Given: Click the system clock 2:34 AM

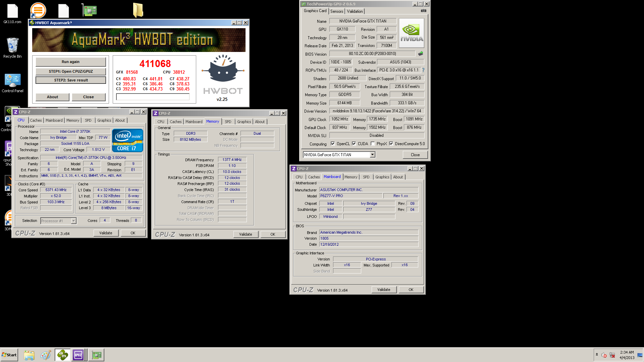Looking at the screenshot, I should [x=627, y=352].
